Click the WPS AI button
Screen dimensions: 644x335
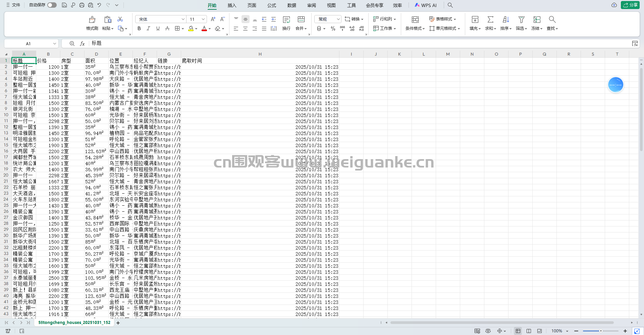[x=426, y=5]
